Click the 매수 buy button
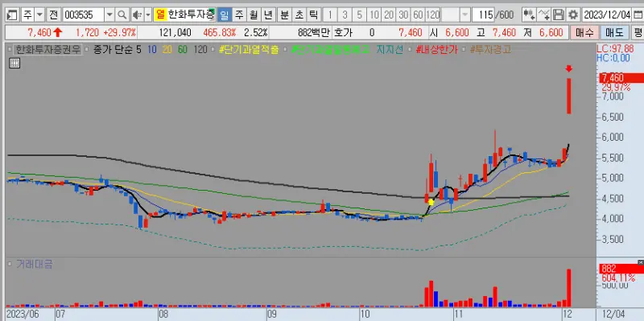This screenshot has width=644, height=321. pyautogui.click(x=584, y=32)
